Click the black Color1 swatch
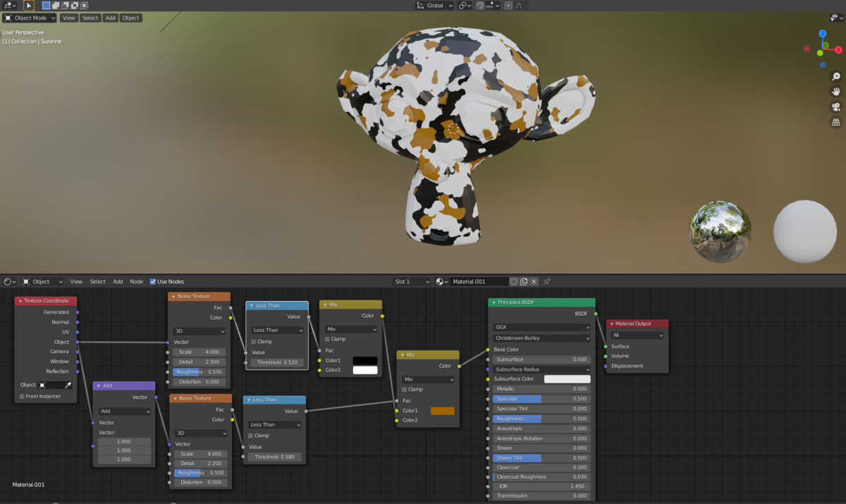The height and width of the screenshot is (504, 846). point(365,360)
